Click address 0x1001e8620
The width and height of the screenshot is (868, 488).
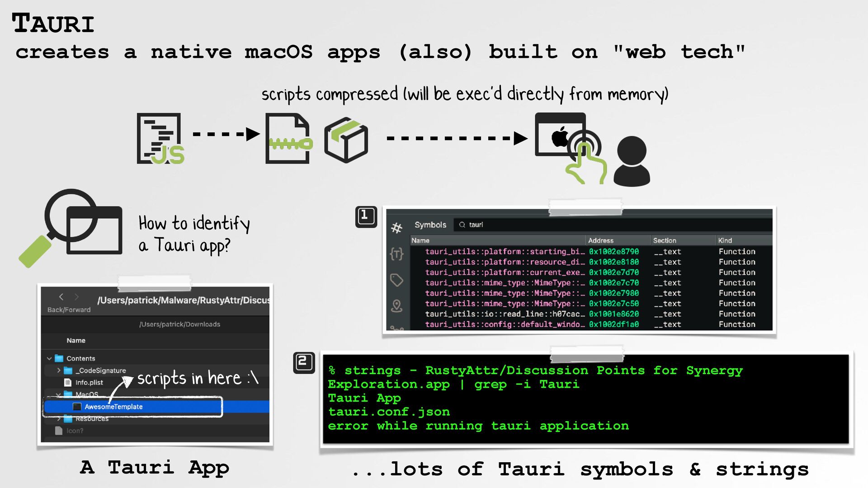click(x=614, y=314)
